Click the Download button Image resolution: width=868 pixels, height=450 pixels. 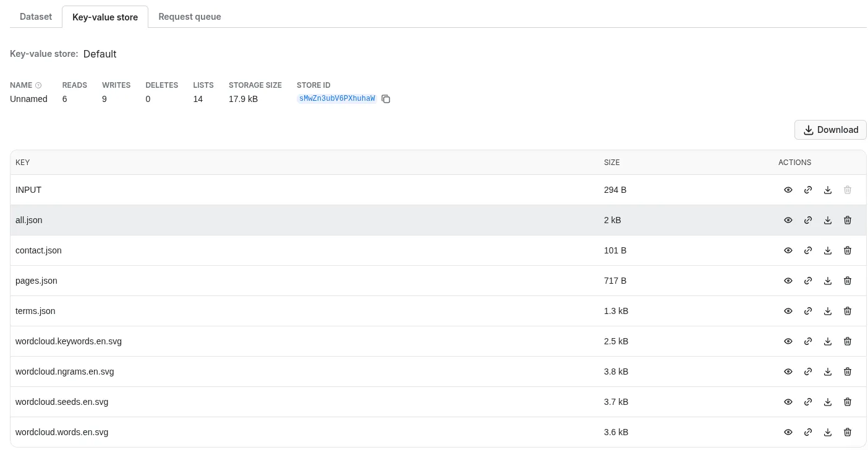coord(830,130)
